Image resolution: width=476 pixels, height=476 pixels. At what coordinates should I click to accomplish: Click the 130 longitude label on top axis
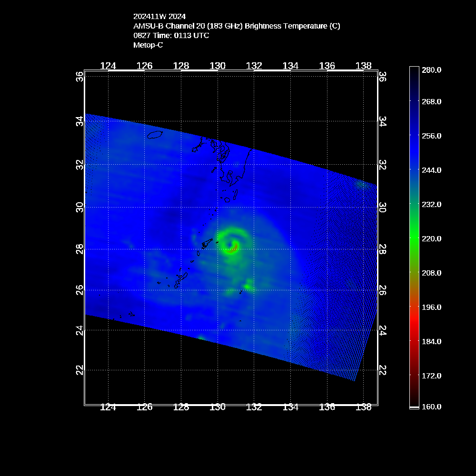[218, 66]
